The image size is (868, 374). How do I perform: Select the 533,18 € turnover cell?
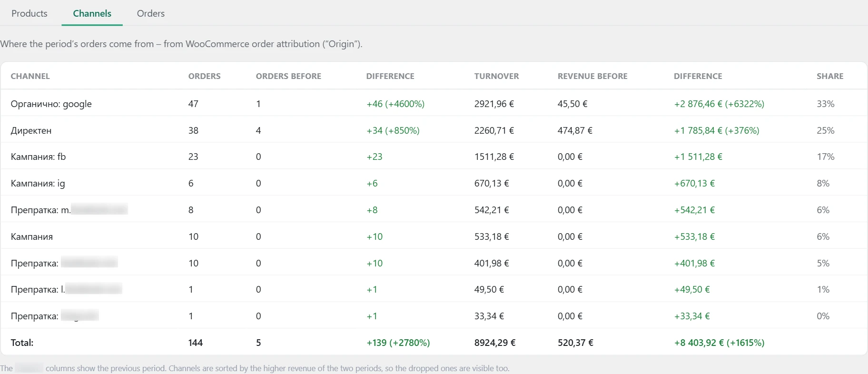492,236
